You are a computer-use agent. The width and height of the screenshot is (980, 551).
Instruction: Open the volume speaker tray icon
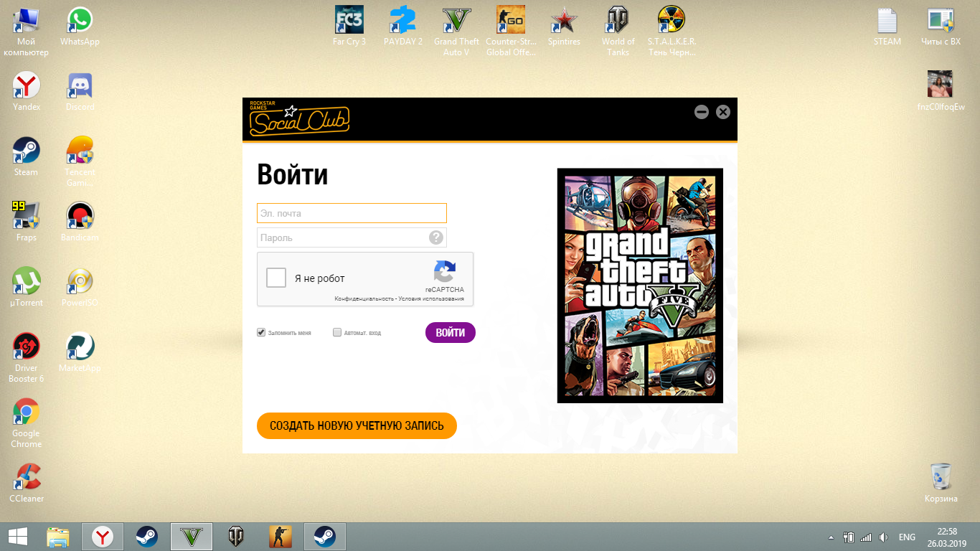coord(883,537)
